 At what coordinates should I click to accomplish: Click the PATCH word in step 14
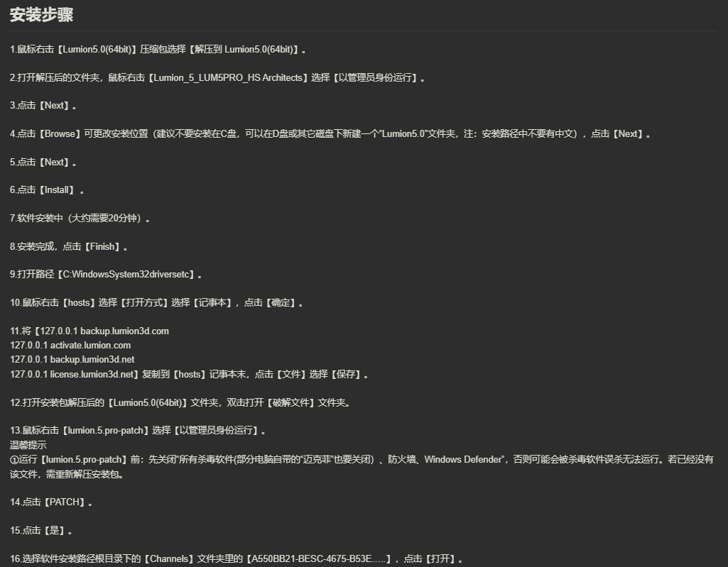click(65, 502)
